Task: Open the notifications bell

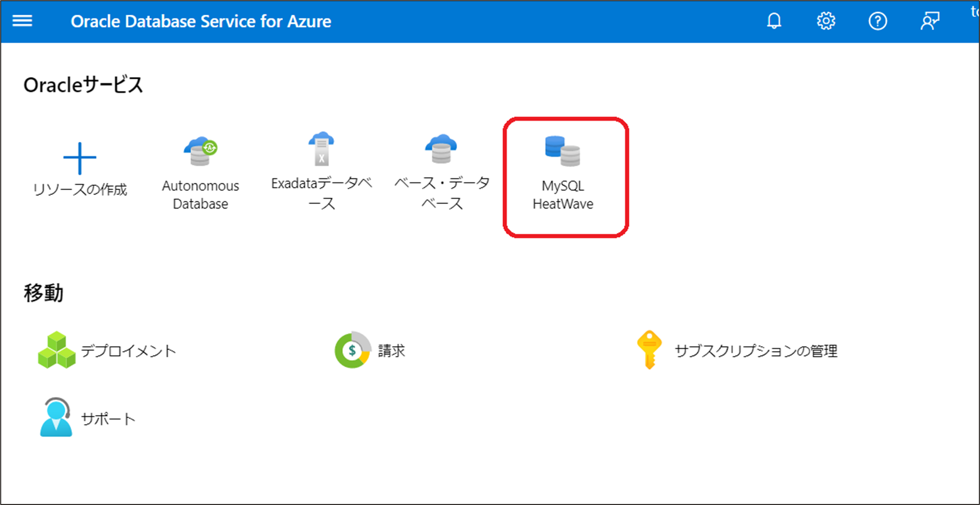Action: 774,21
